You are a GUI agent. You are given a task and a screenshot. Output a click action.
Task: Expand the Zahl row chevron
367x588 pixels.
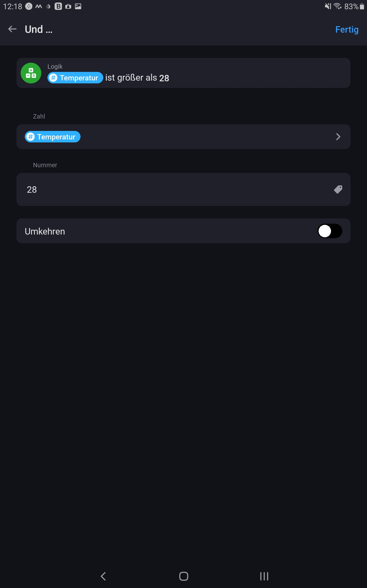pyautogui.click(x=338, y=137)
